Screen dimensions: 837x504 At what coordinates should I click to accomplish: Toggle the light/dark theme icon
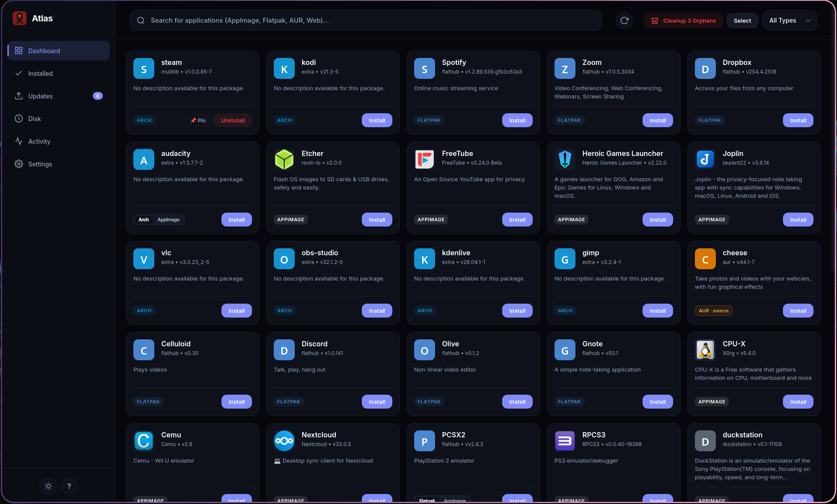(48, 486)
